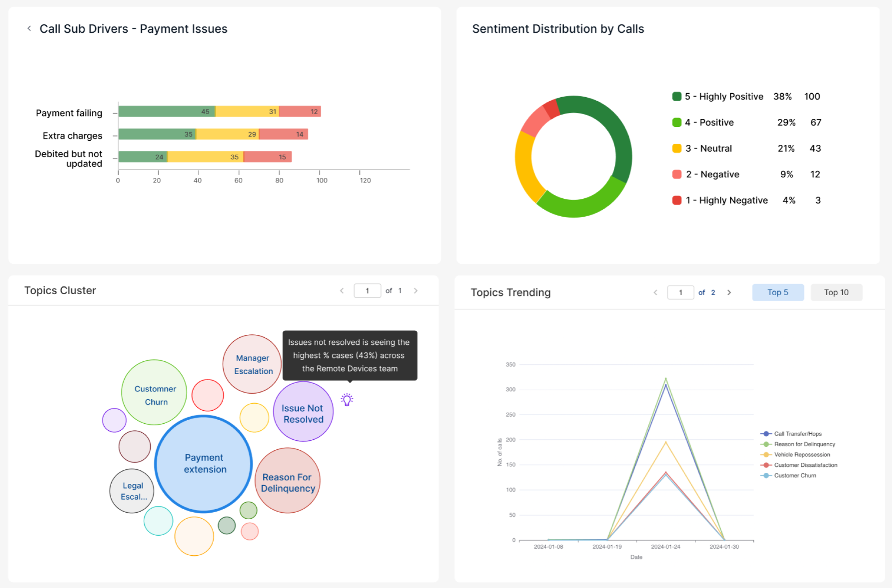Click the back arrow beside Call Sub Drivers

[29, 28]
